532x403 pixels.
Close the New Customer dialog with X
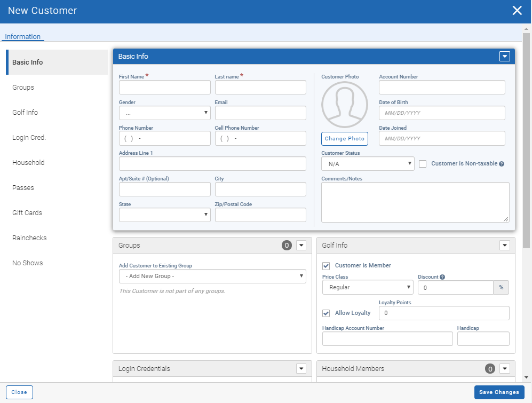(x=517, y=11)
